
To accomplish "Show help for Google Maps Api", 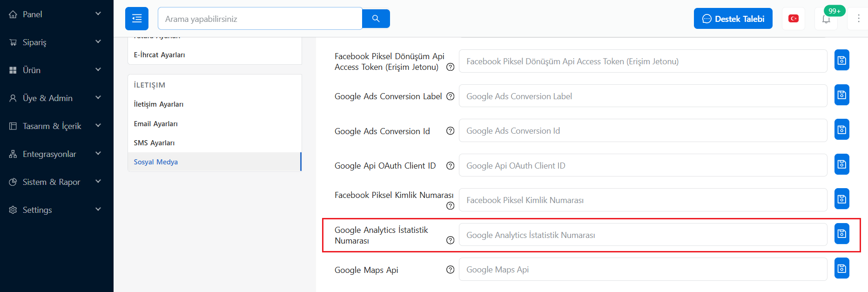I will click(450, 270).
